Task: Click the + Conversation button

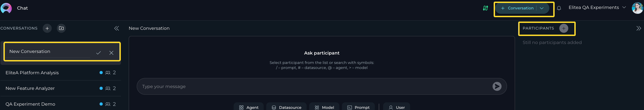Action: click(517, 8)
